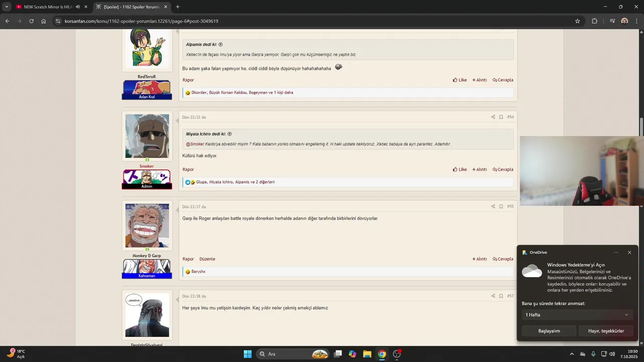Mute the NEW Scratch Mirror tab audio
The image size is (644, 362).
pyautogui.click(x=78, y=7)
